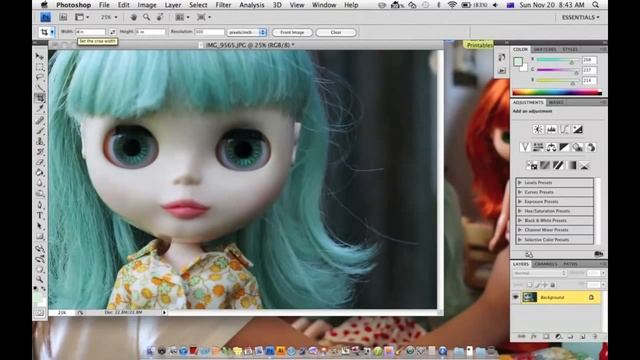Select the Zoom tool in toolbox
This screenshot has height=360, width=640.
[40, 280]
